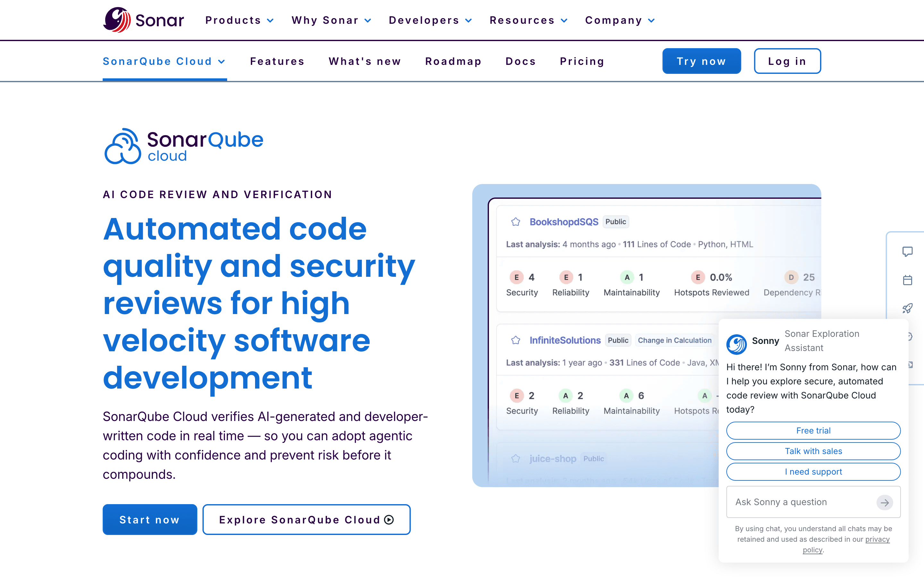Image resolution: width=924 pixels, height=578 pixels.
Task: Star the juice-shop project
Action: point(516,459)
